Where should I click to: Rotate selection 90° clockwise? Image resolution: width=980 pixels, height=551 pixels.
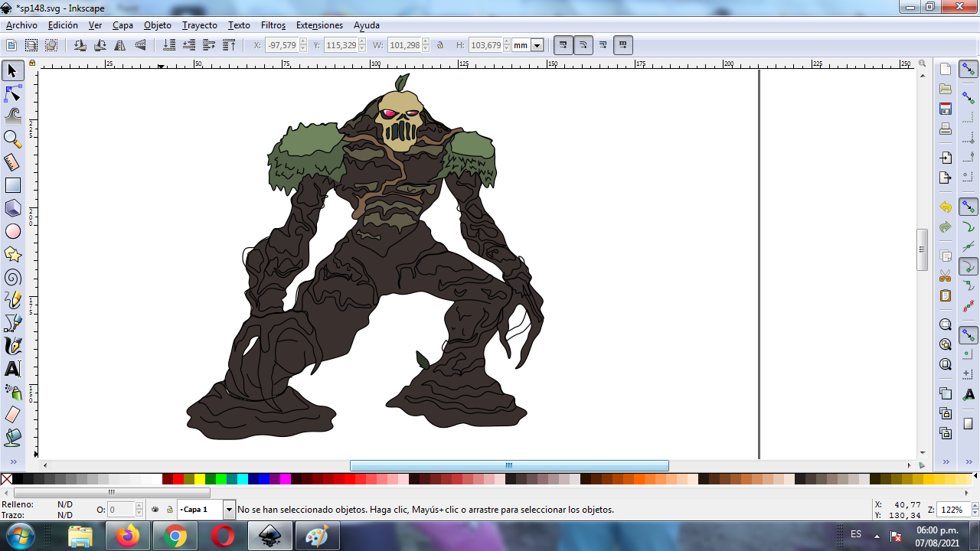100,45
